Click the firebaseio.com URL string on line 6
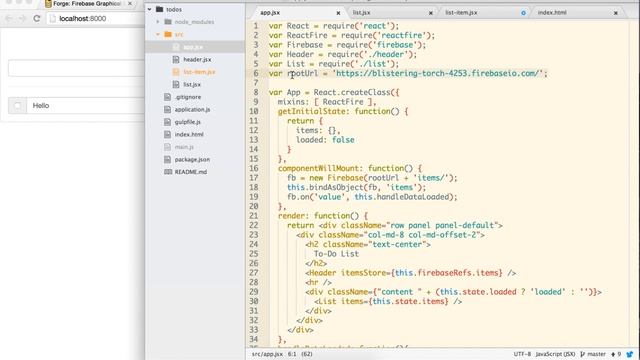The image size is (640, 360). (438, 73)
